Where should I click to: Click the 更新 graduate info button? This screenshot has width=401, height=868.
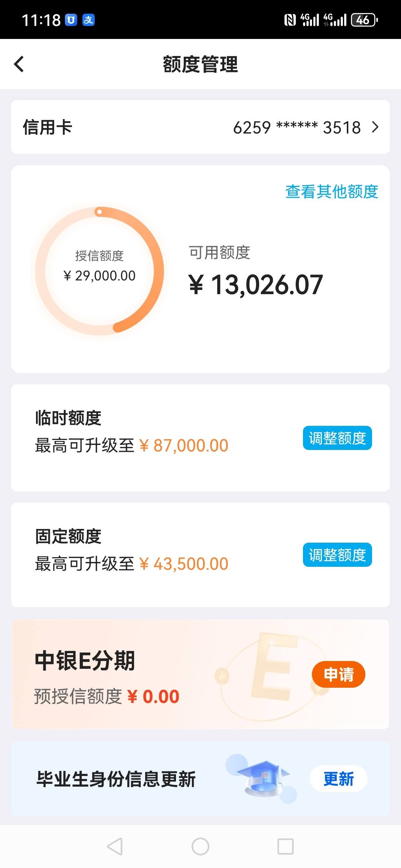pos(338,779)
